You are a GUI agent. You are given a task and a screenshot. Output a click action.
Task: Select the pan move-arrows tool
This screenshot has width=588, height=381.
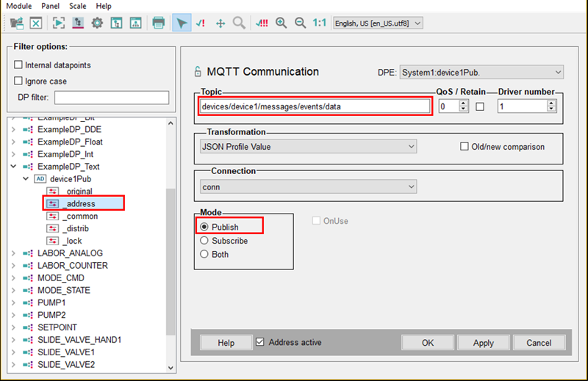220,23
